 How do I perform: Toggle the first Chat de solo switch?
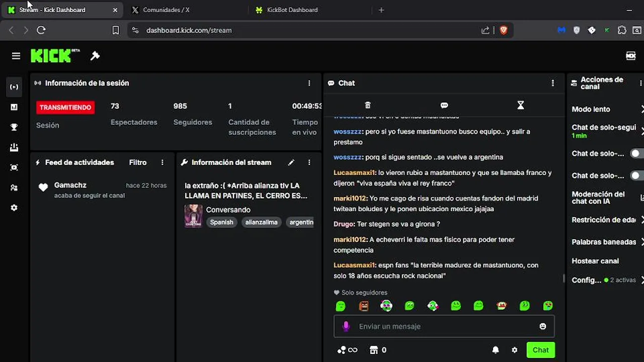tap(637, 153)
